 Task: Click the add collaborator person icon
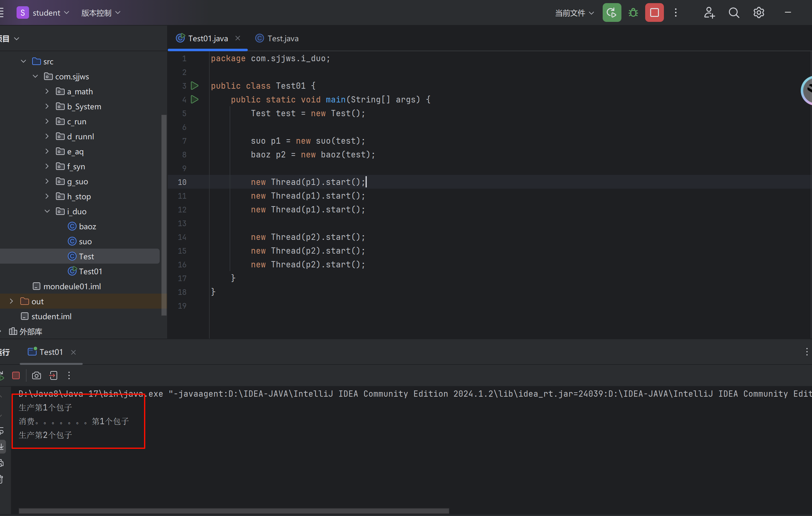709,13
